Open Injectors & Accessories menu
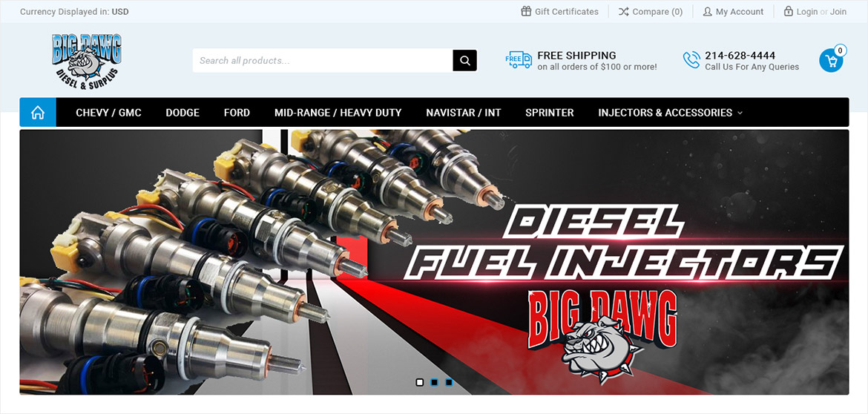 pos(665,112)
